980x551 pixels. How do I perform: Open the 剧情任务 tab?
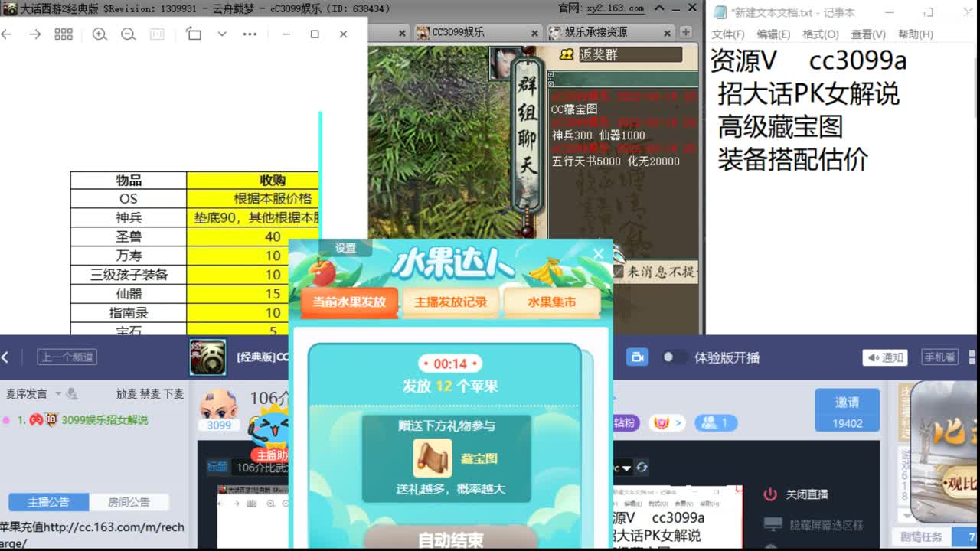(921, 536)
